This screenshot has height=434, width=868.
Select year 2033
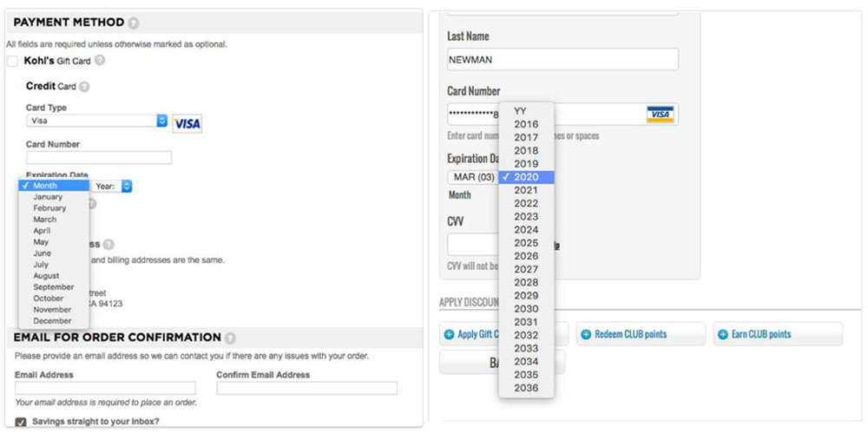click(x=526, y=348)
